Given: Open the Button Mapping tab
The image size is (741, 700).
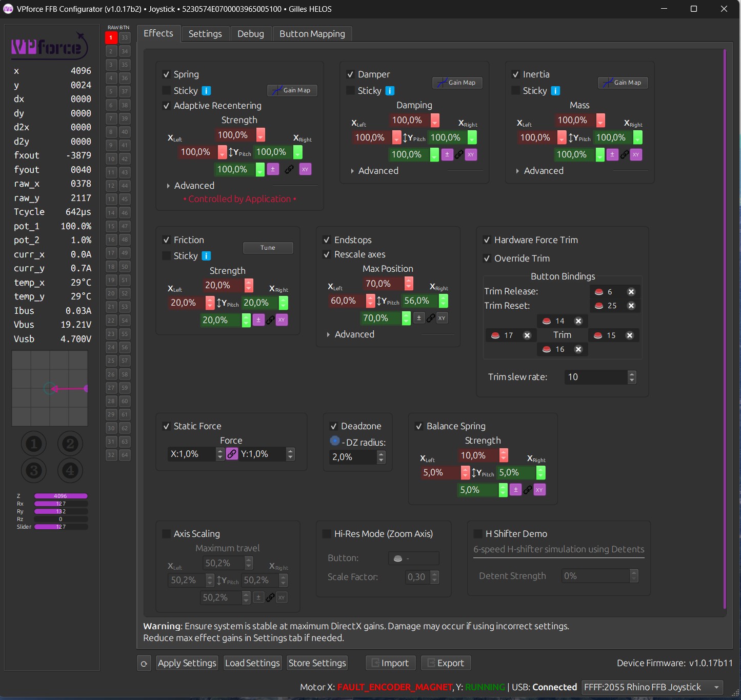Looking at the screenshot, I should click(x=312, y=34).
